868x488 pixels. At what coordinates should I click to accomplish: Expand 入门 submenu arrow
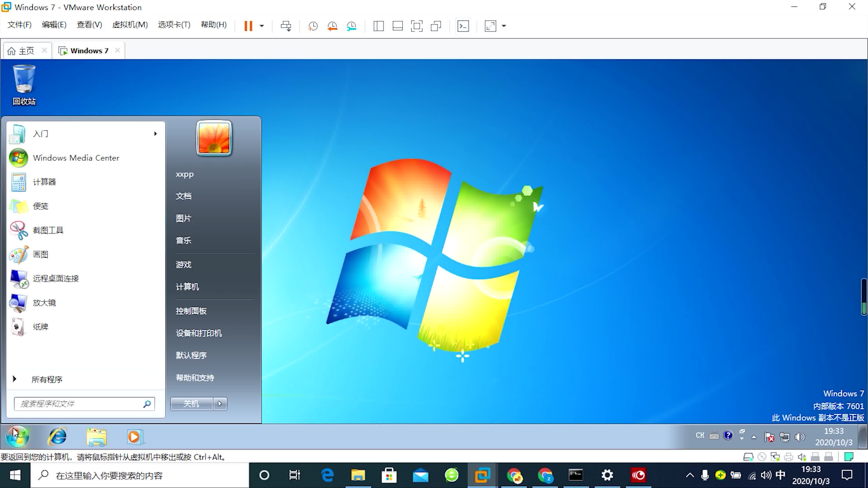coord(155,134)
